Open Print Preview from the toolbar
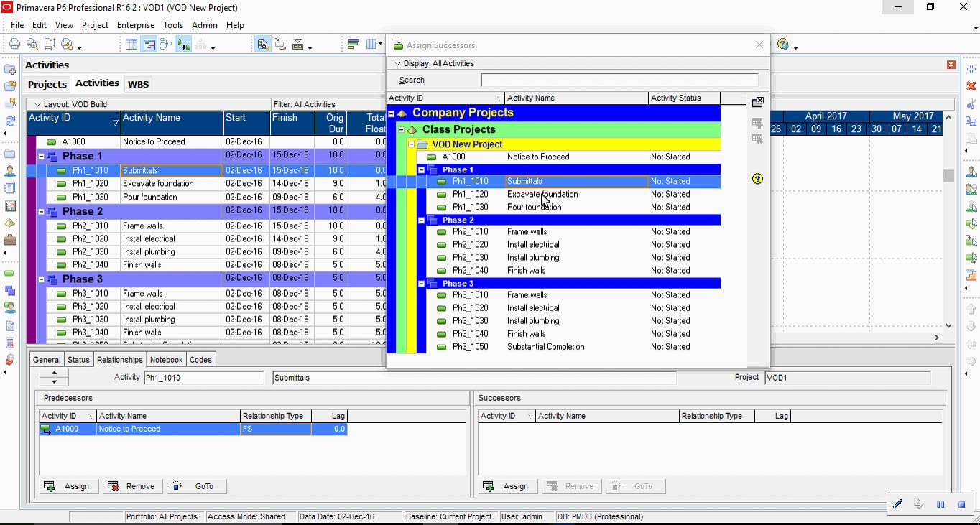The image size is (980, 525). point(32,45)
